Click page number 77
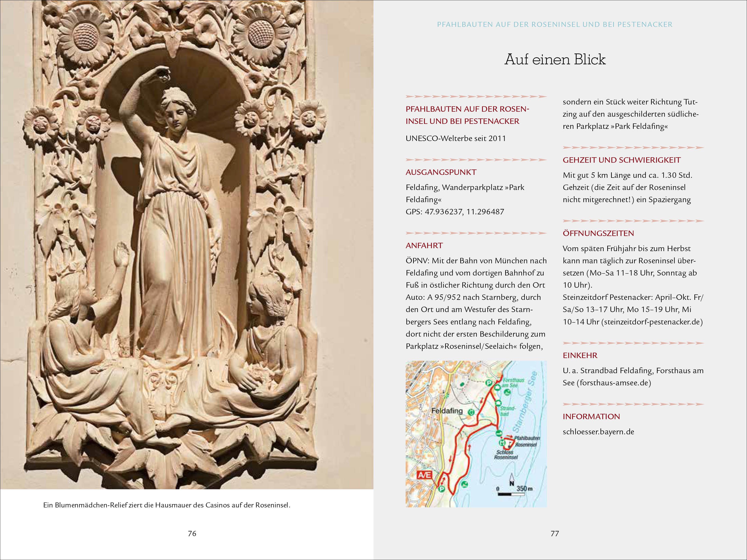The image size is (747, 560). click(x=555, y=533)
